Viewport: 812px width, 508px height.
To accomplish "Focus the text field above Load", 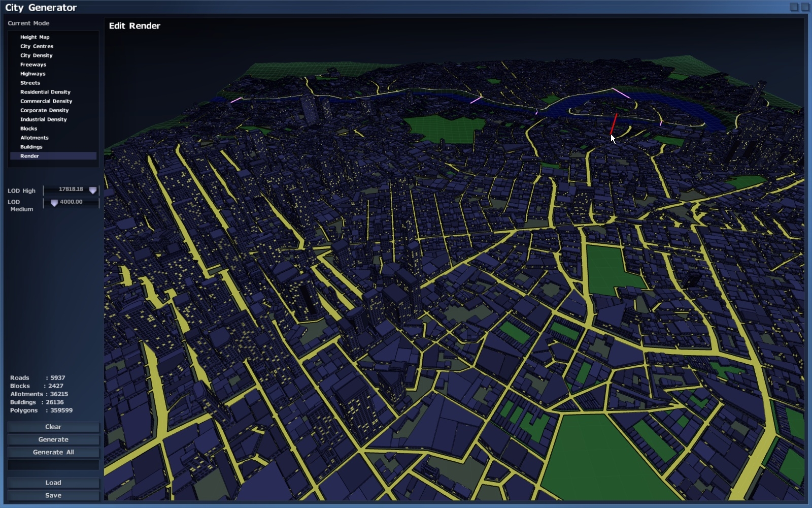I will point(53,465).
